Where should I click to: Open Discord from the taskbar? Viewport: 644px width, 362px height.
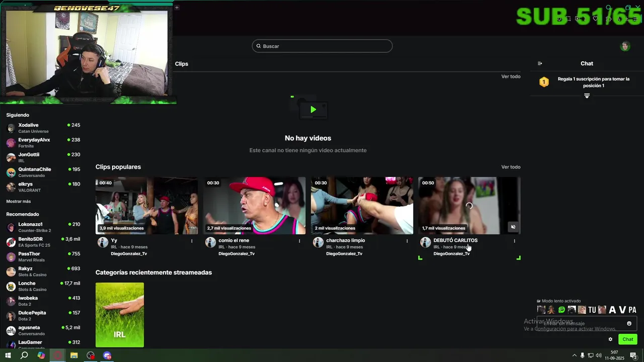click(x=107, y=355)
